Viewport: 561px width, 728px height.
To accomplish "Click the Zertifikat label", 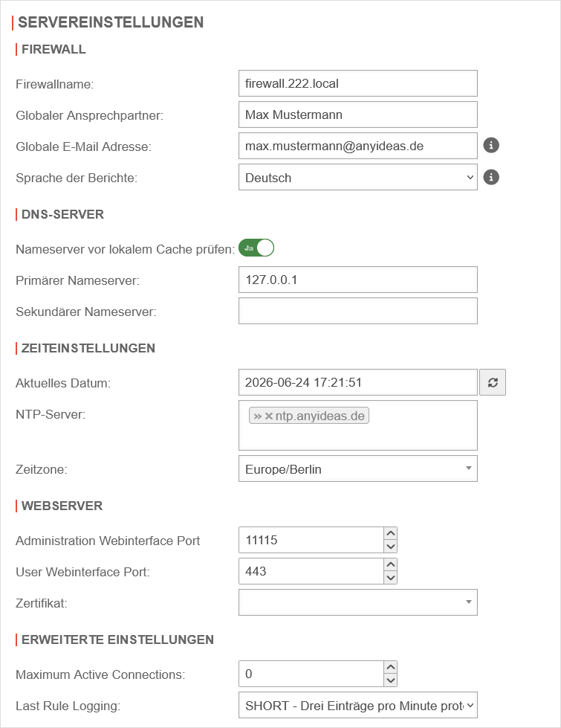I will point(42,603).
